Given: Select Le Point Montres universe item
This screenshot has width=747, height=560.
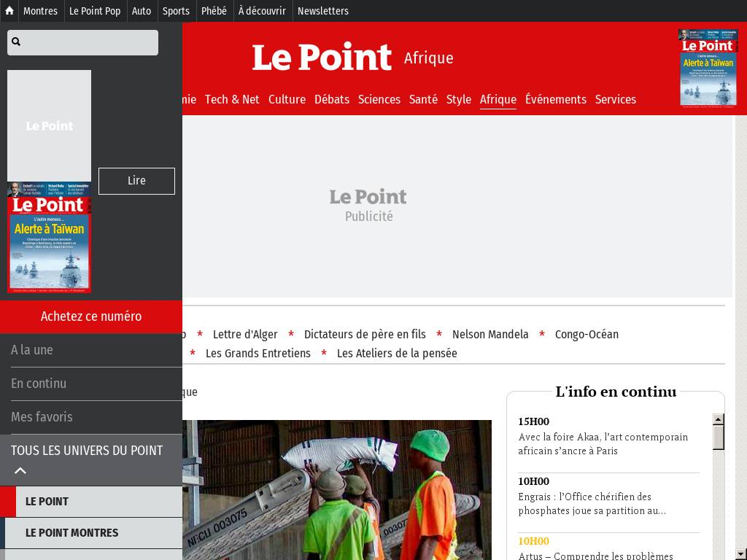Looking at the screenshot, I should [x=71, y=533].
